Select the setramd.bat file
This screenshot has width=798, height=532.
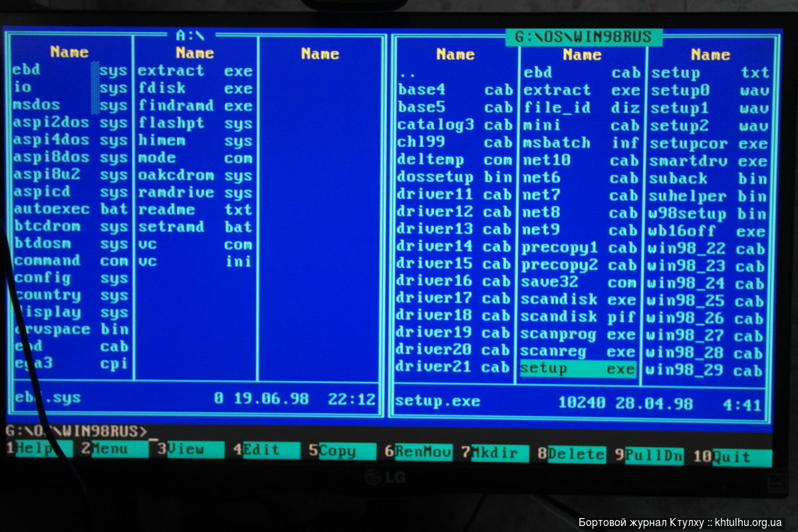click(196, 227)
